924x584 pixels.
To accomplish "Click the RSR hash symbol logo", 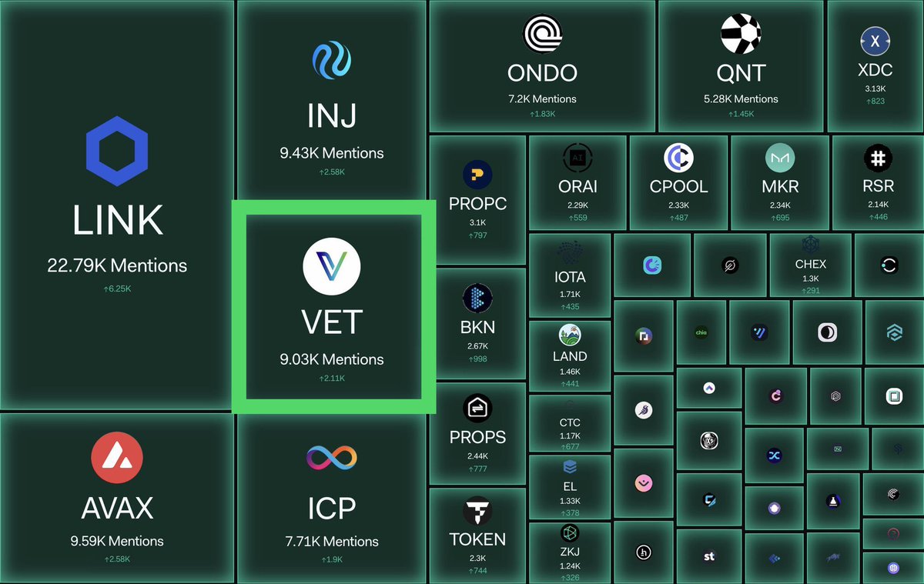I will pos(878,158).
